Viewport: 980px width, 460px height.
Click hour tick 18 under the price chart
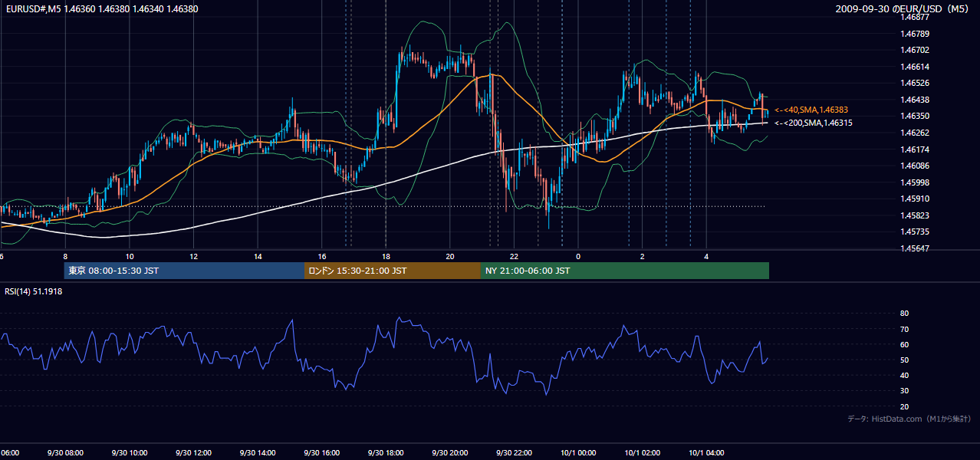point(386,256)
